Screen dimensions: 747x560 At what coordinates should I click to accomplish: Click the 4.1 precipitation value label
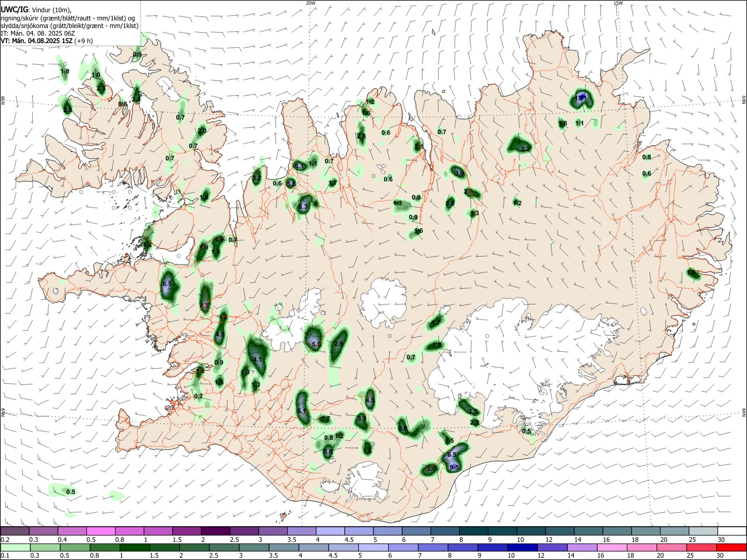point(257,359)
